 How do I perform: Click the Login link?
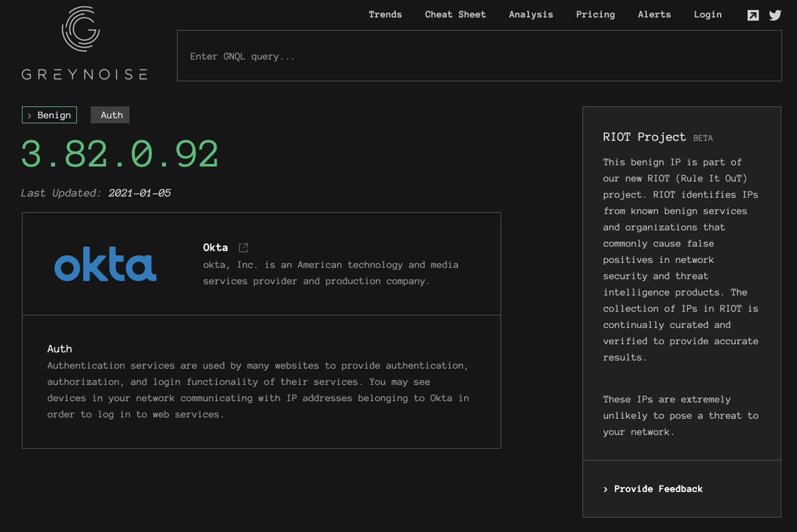pos(707,14)
